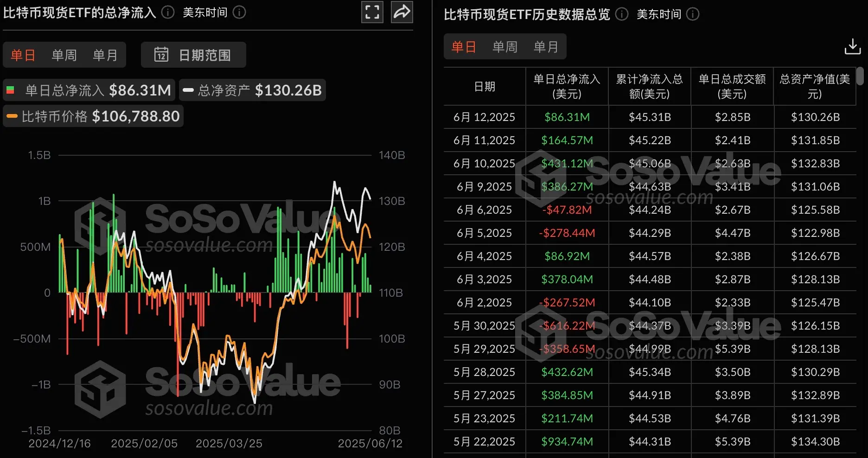Click the -$47.82M outflow cell
Viewport: 868px width, 458px height.
coord(567,210)
